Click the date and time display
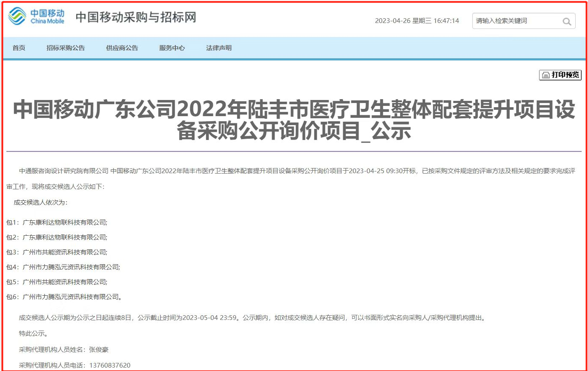588x371 pixels. click(x=417, y=21)
